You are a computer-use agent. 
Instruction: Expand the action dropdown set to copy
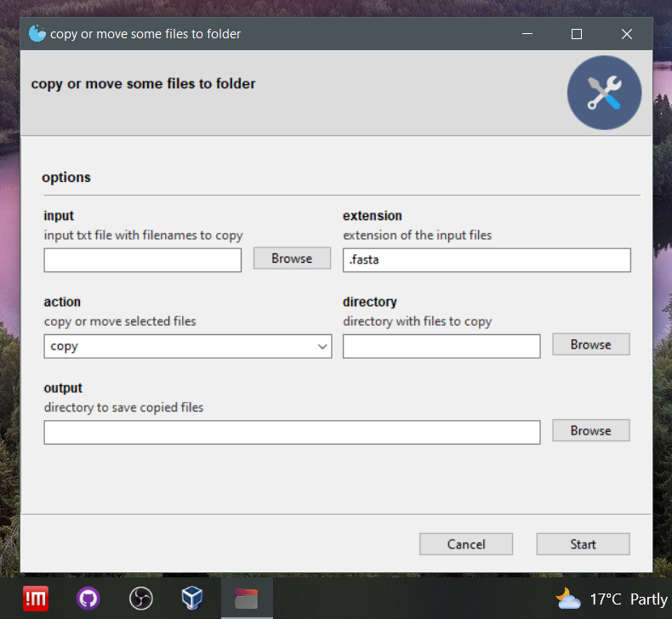(187, 346)
